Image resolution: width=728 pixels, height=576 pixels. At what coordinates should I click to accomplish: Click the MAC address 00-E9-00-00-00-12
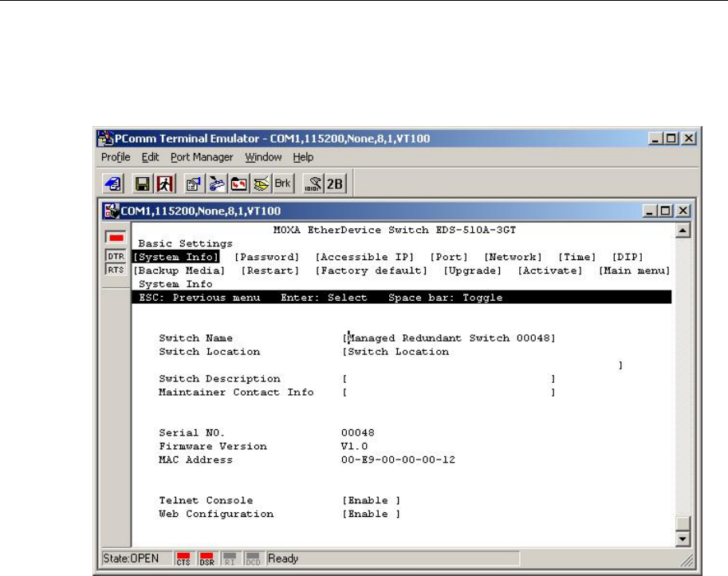click(398, 460)
